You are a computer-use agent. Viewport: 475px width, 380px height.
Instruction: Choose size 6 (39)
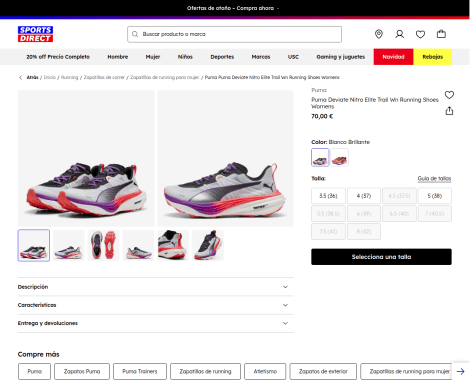(x=364, y=214)
